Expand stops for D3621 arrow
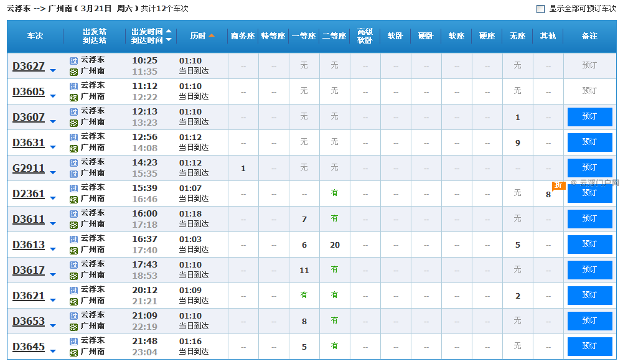Screen dimensions: 628x364 [x=53, y=301]
